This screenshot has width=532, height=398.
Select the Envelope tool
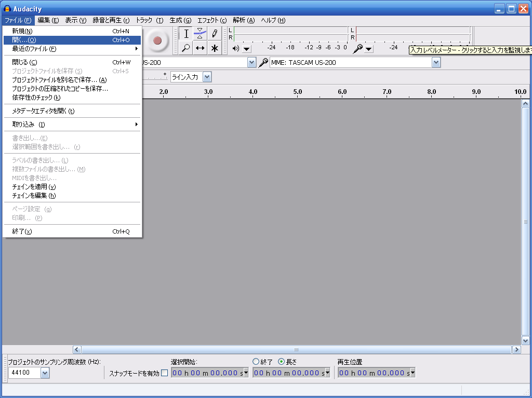point(200,34)
